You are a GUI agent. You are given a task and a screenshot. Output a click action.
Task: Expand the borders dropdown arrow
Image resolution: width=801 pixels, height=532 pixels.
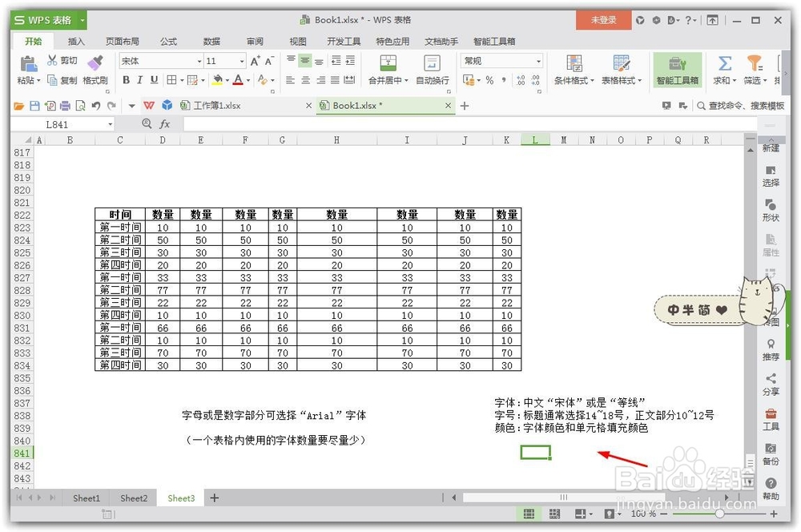click(x=181, y=80)
